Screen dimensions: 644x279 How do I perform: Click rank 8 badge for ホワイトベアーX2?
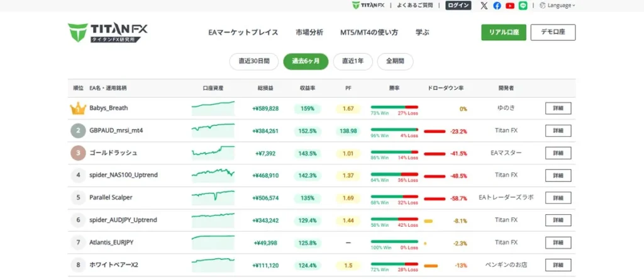78,265
